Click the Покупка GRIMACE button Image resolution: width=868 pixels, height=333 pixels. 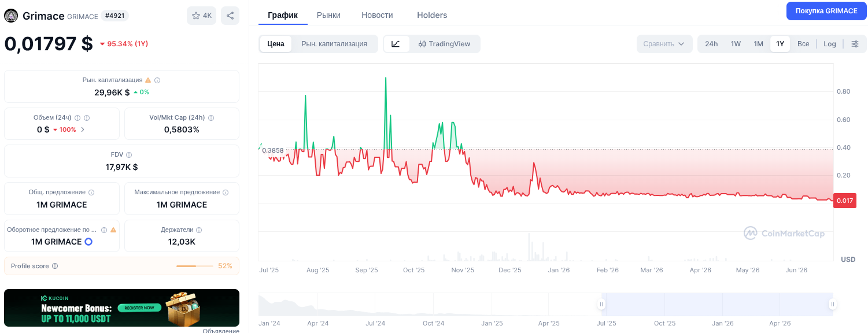(x=826, y=11)
